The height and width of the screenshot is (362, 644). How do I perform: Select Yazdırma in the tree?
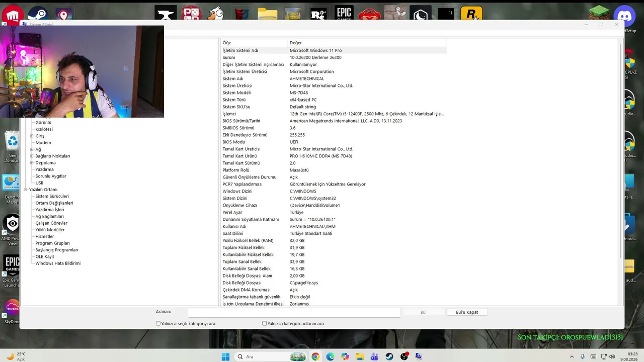[x=44, y=169]
